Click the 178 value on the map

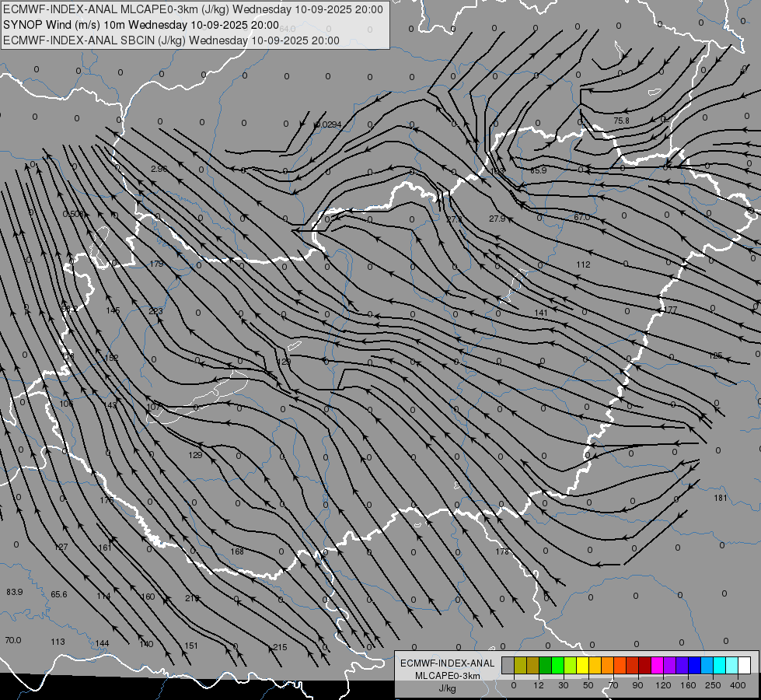tap(502, 551)
